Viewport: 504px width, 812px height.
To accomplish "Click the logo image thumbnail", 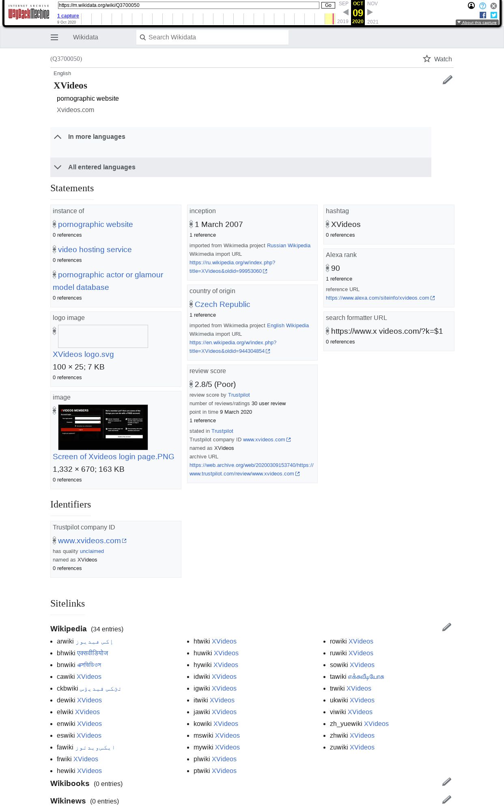I will [103, 336].
